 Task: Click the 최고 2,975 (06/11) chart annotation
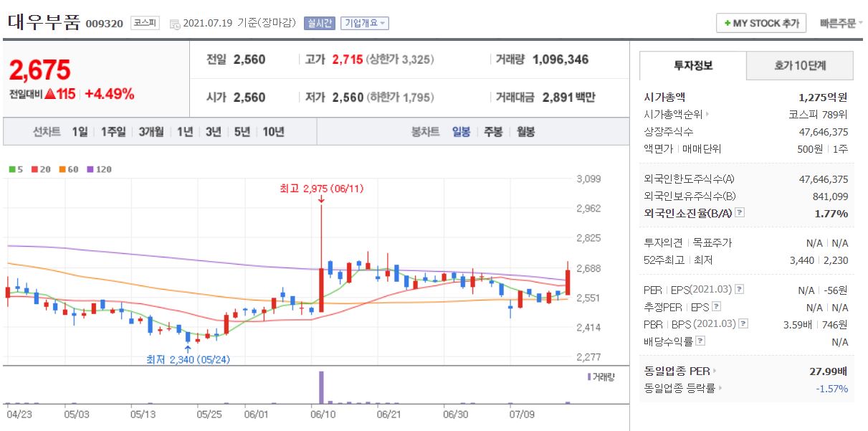tap(323, 187)
